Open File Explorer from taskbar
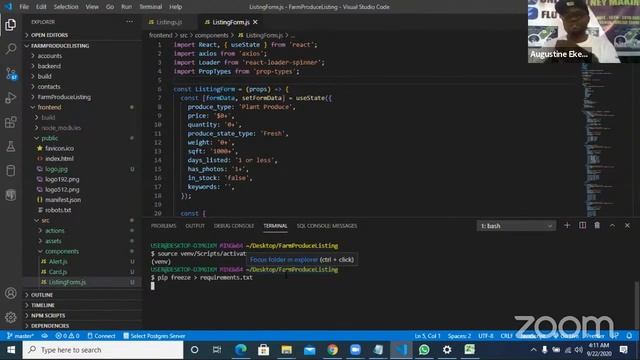The image size is (640, 360). (287, 350)
